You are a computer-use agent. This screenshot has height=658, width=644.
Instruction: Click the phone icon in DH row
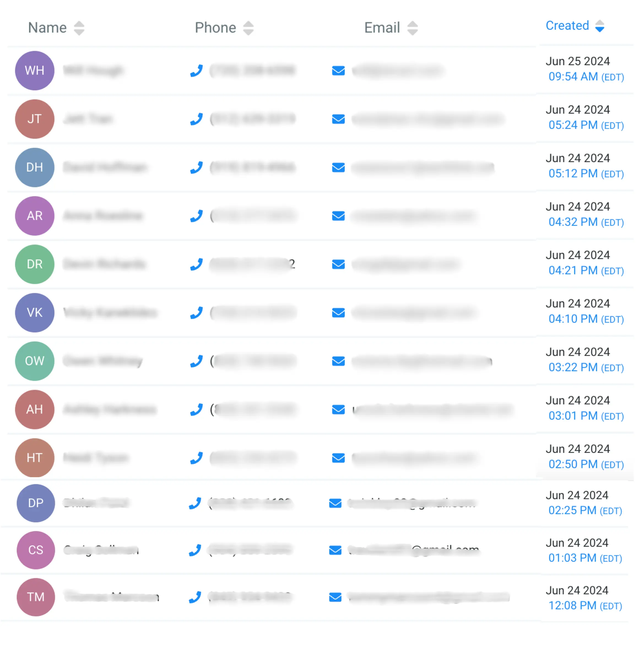tap(196, 168)
